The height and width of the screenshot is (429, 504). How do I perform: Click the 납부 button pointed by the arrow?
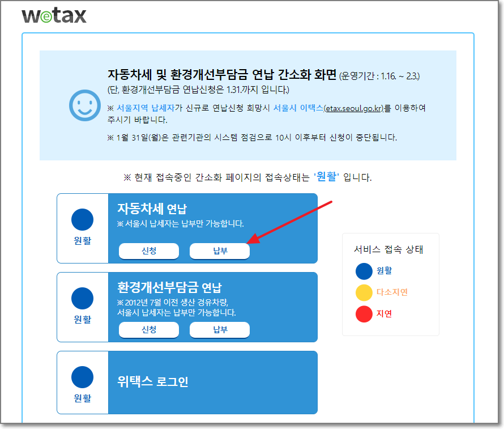tap(220, 251)
